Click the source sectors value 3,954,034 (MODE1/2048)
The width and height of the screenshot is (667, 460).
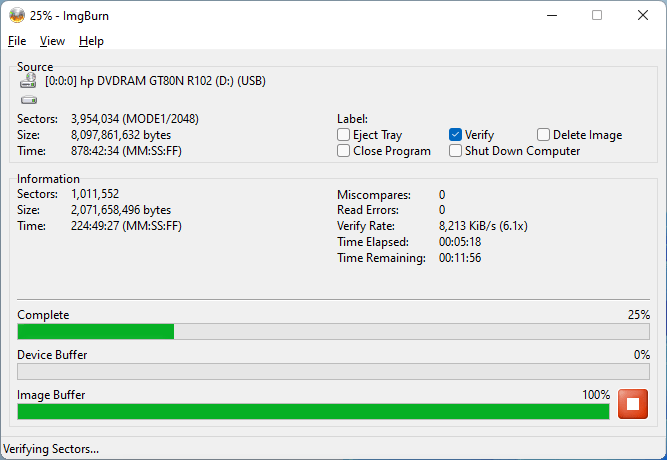tap(135, 119)
